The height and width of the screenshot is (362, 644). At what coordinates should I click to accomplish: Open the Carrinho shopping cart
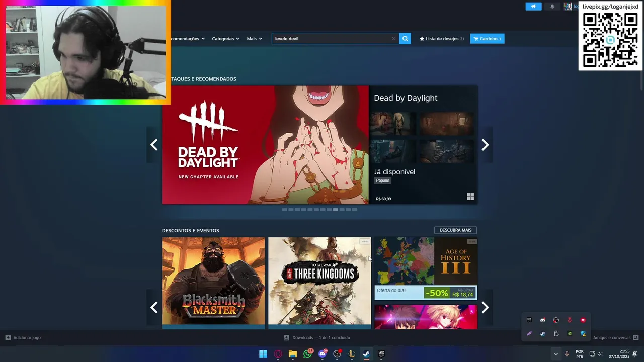pos(487,39)
